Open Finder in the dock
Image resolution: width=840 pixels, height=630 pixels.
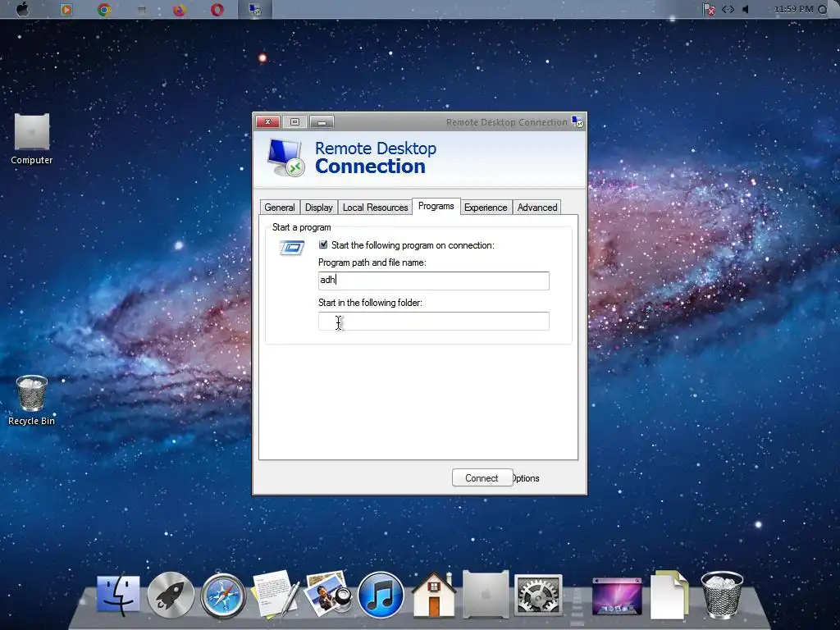(x=118, y=595)
